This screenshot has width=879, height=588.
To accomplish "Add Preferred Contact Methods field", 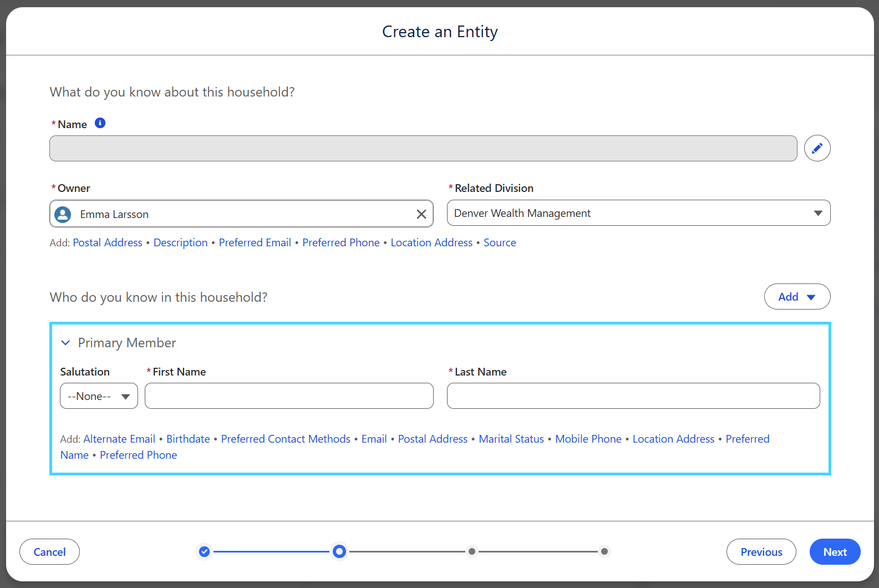I will pos(286,439).
